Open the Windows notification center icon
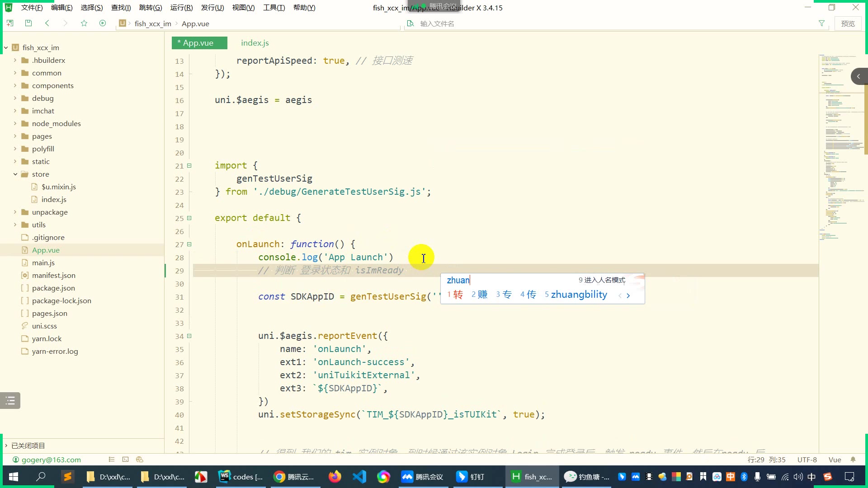This screenshot has width=868, height=488. [849, 477]
